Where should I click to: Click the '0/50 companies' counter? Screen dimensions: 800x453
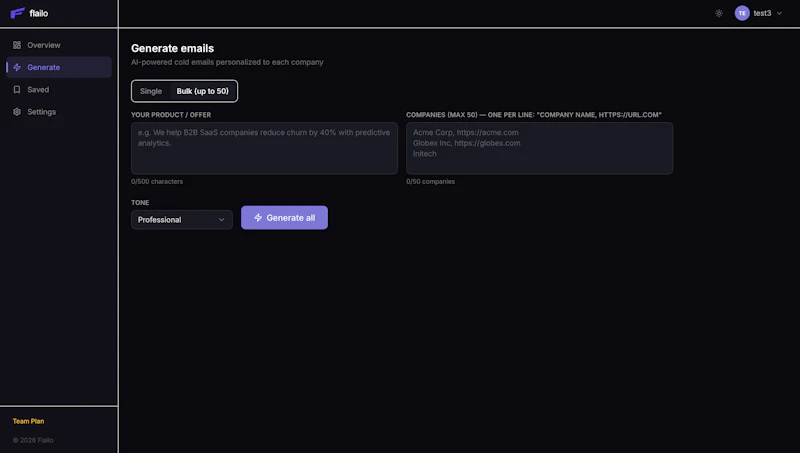pos(430,182)
